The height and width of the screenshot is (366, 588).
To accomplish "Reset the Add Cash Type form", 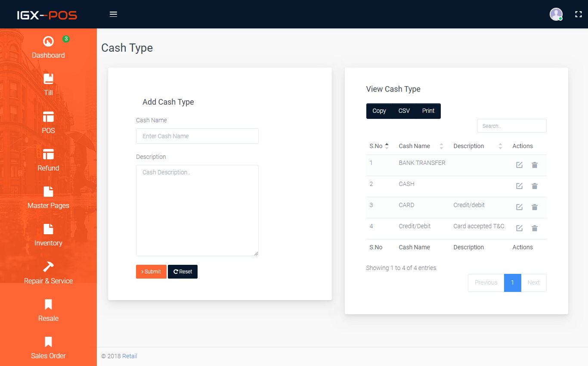I will [183, 272].
